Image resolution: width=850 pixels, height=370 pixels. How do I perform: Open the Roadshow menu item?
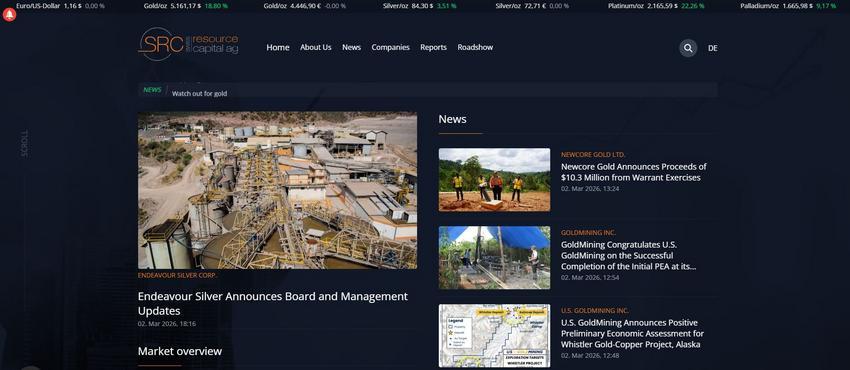[x=475, y=48]
